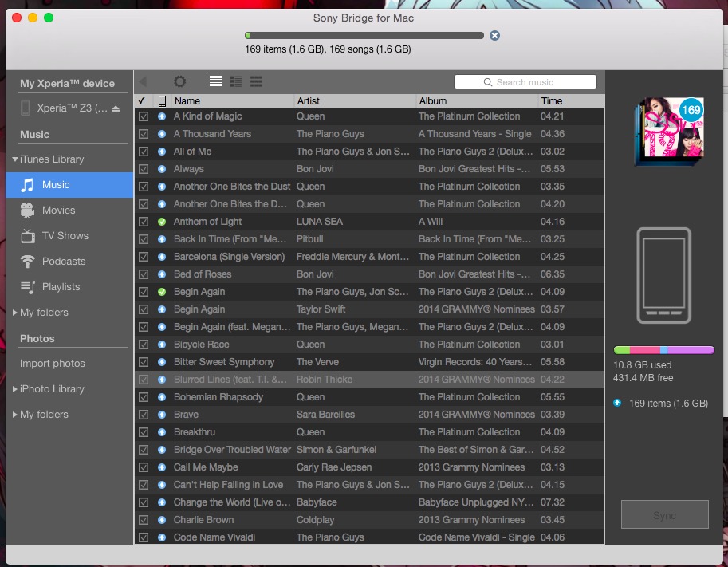The image size is (728, 567).
Task: Open the Movies category
Action: point(69,211)
